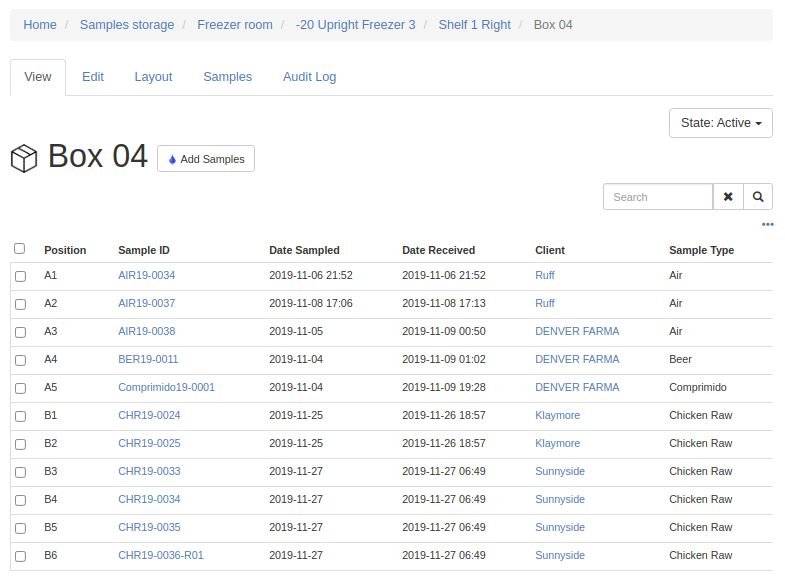Click the clear search X icon
This screenshot has height=580, width=785.
728,197
